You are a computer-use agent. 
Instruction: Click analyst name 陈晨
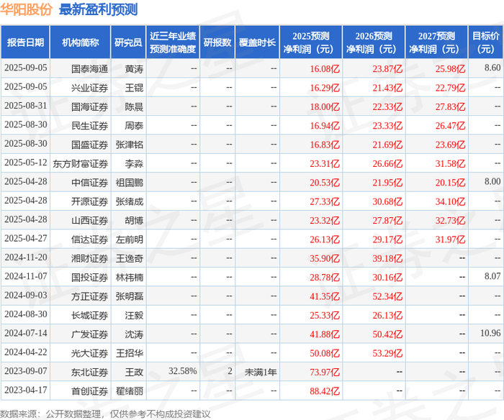(134, 106)
